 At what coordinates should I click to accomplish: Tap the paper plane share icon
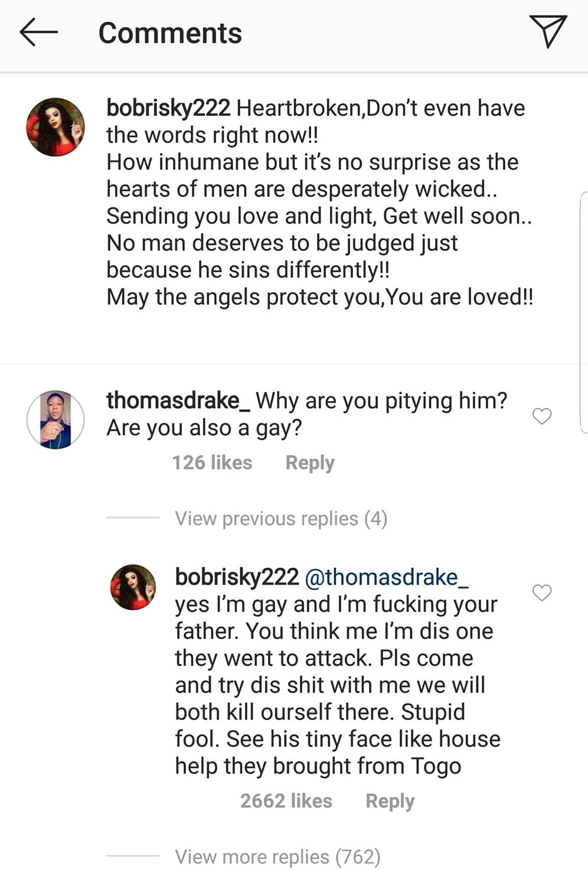548,31
